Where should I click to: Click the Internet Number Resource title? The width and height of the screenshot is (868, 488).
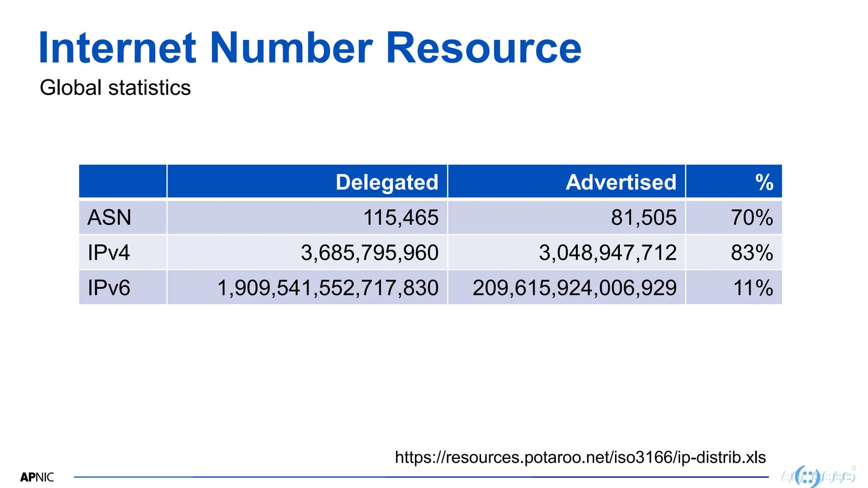pyautogui.click(x=310, y=48)
